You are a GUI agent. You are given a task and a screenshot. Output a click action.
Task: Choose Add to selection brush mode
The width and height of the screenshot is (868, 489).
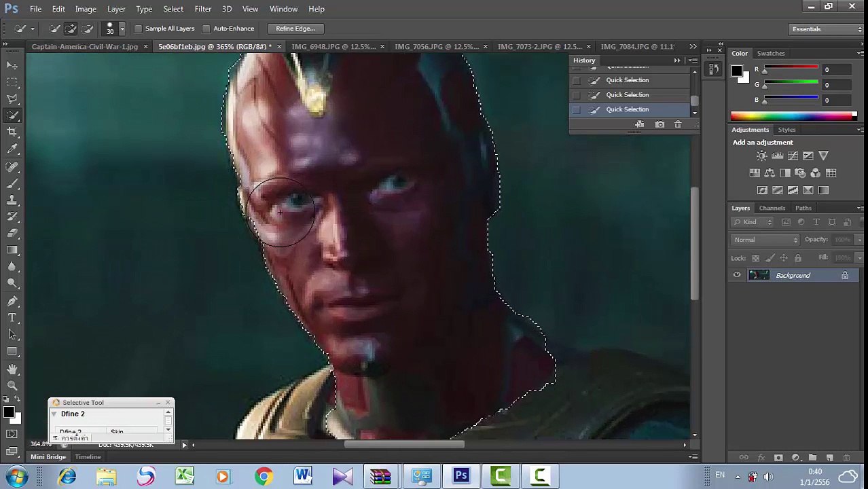point(71,29)
